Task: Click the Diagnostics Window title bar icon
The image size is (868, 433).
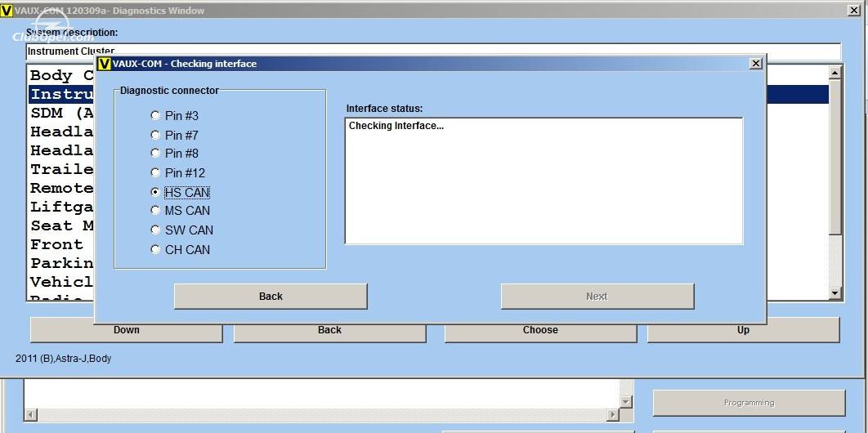Action: click(x=7, y=10)
